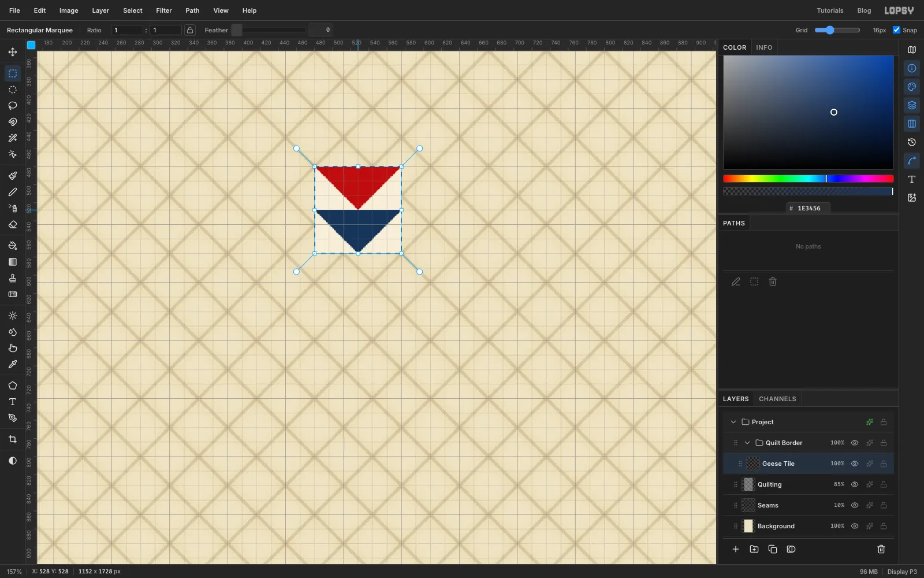Hide the Geese Tile layer
Screen dimensions: 924x578
pyautogui.click(x=855, y=464)
